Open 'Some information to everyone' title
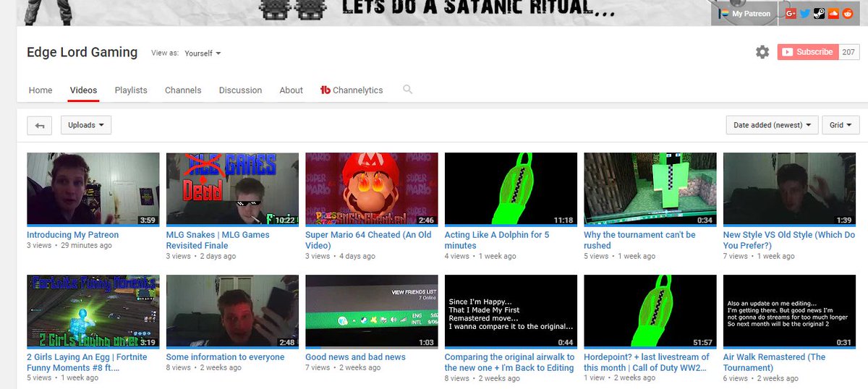The height and width of the screenshot is (389, 868). [x=225, y=357]
